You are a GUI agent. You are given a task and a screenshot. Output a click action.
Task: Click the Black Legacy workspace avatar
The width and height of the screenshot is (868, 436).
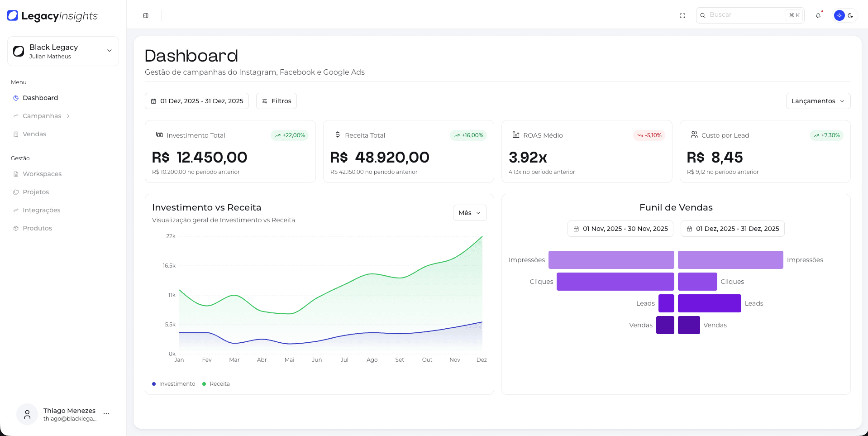tap(19, 51)
